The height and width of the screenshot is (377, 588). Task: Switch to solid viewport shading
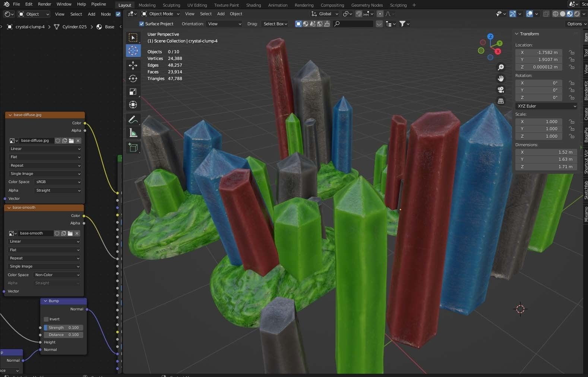(x=563, y=14)
